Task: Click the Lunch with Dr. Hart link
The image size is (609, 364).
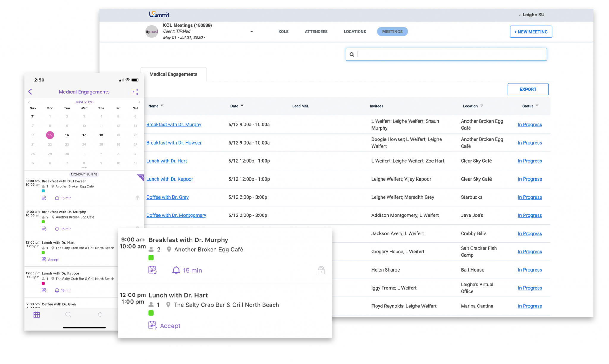Action: click(x=167, y=161)
